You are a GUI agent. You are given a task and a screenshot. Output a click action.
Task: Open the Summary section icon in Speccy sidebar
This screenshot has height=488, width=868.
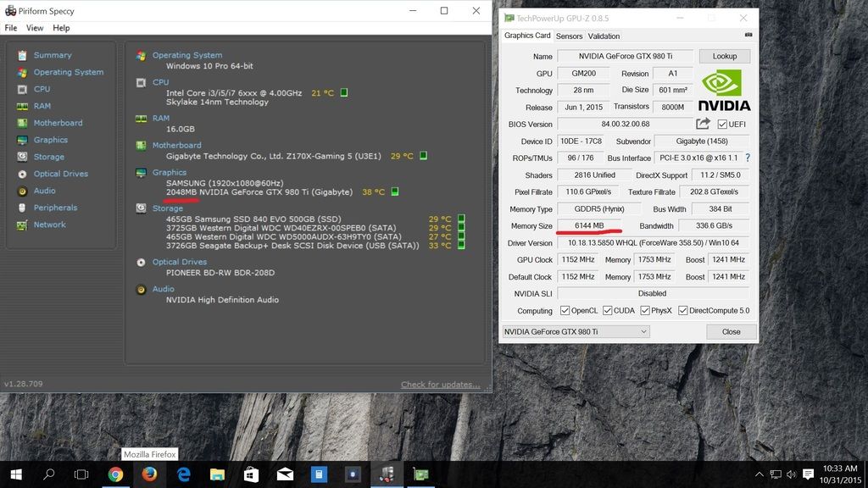[22, 55]
